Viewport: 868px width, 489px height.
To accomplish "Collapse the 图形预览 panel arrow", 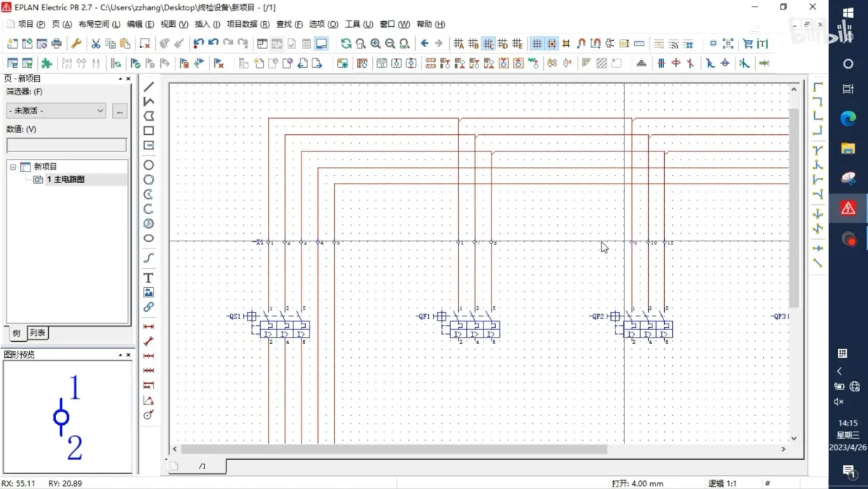I will pyautogui.click(x=120, y=354).
